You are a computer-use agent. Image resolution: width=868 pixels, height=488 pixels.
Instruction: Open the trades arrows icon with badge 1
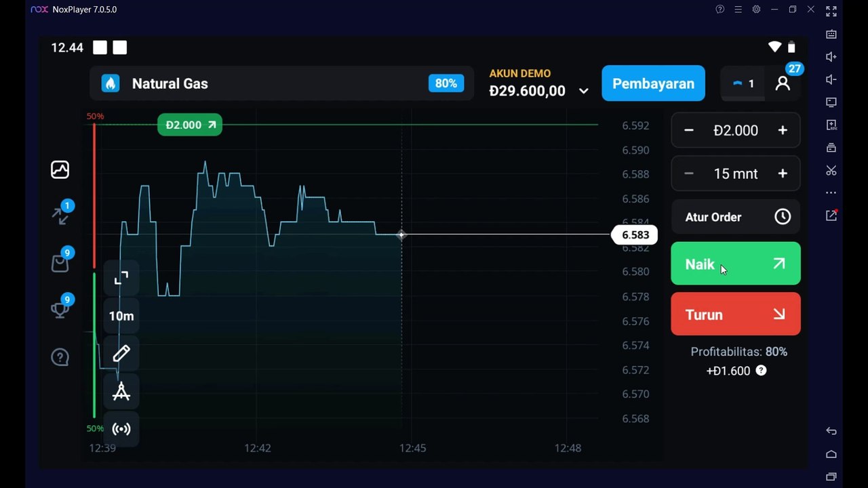(61, 214)
